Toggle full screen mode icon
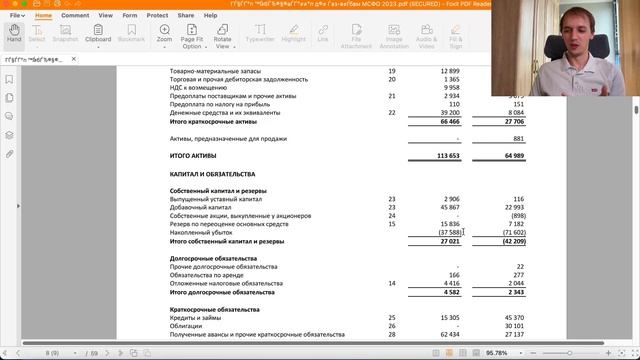 pyautogui.click(x=635, y=353)
